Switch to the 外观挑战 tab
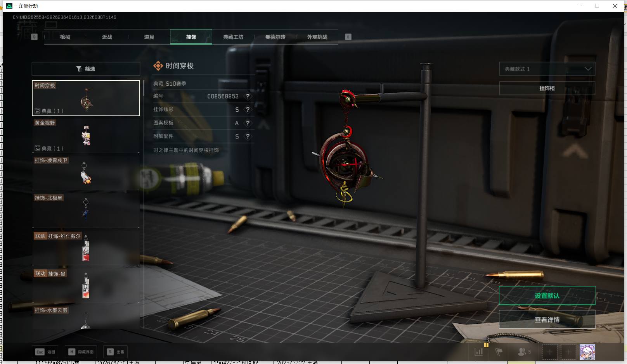This screenshot has height=364, width=627. pos(317,37)
